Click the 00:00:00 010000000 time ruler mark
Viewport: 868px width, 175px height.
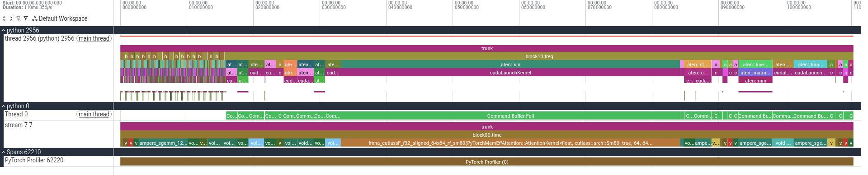coord(201,5)
